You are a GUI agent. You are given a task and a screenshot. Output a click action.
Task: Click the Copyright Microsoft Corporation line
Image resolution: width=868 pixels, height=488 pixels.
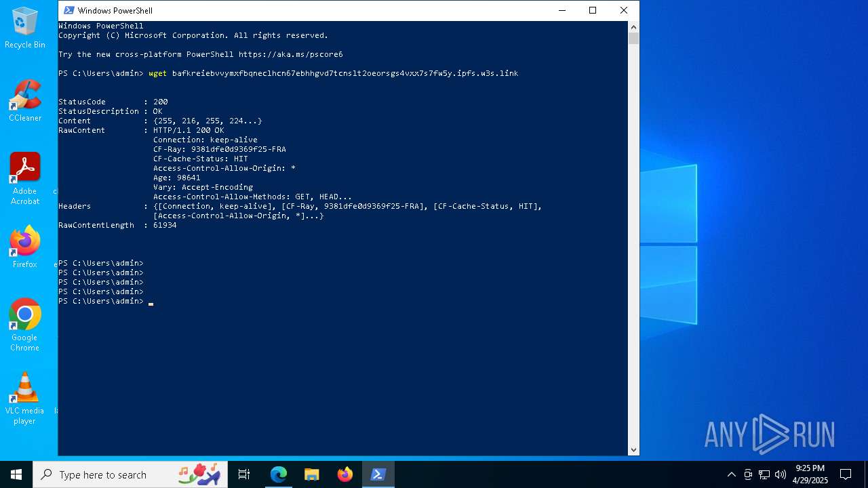point(193,35)
